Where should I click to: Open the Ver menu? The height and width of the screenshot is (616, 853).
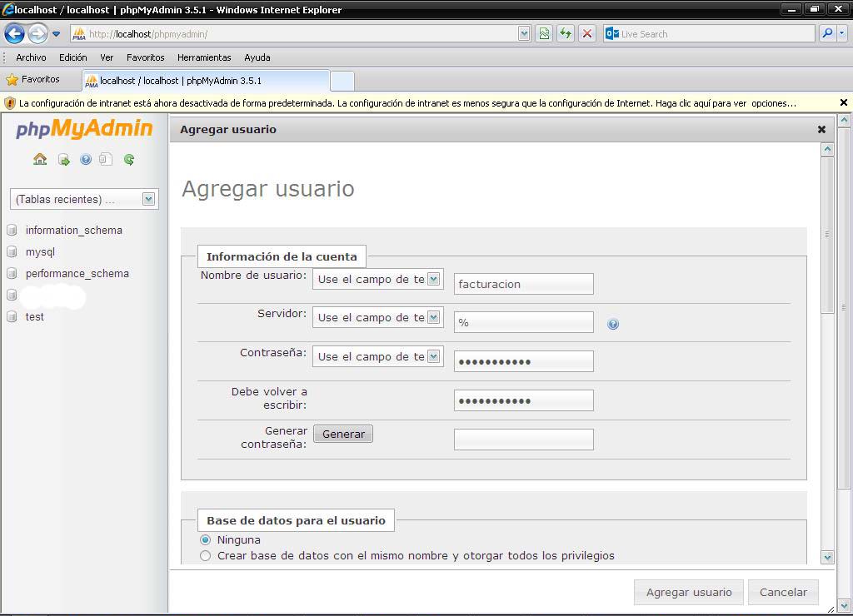pyautogui.click(x=107, y=57)
